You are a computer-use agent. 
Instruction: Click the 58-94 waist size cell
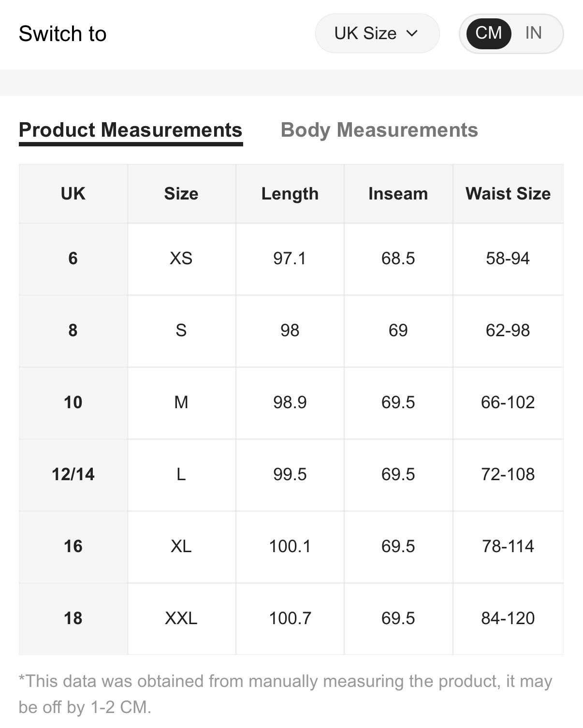pyautogui.click(x=508, y=258)
